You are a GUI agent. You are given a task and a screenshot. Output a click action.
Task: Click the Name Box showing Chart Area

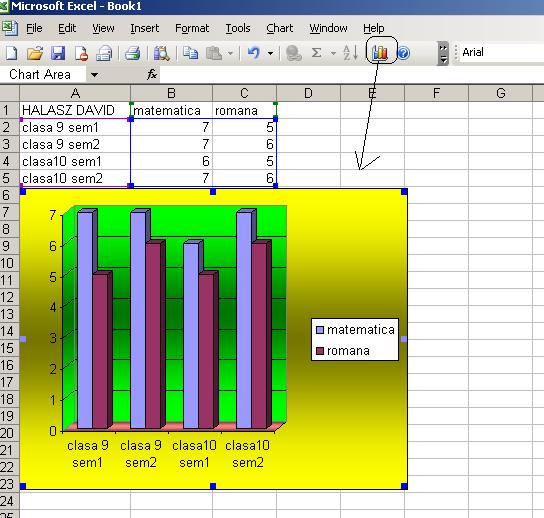(43, 74)
